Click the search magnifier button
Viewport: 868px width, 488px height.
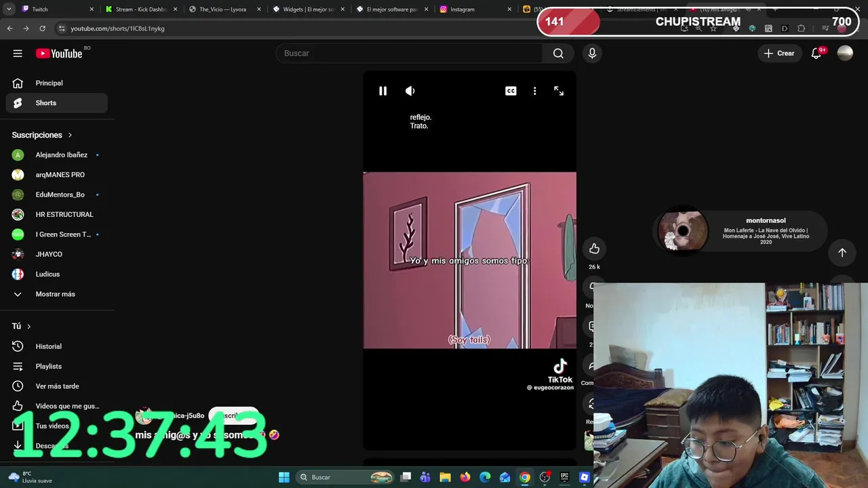coord(558,54)
